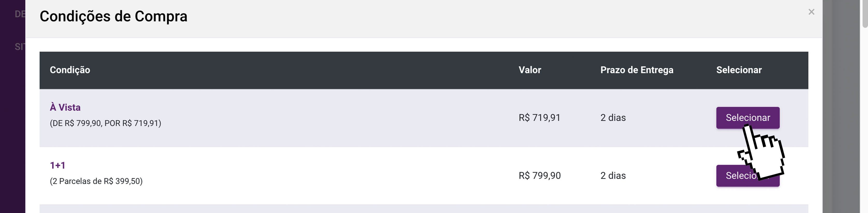Click the 1+1 condition title
The width and height of the screenshot is (868, 213).
[57, 165]
